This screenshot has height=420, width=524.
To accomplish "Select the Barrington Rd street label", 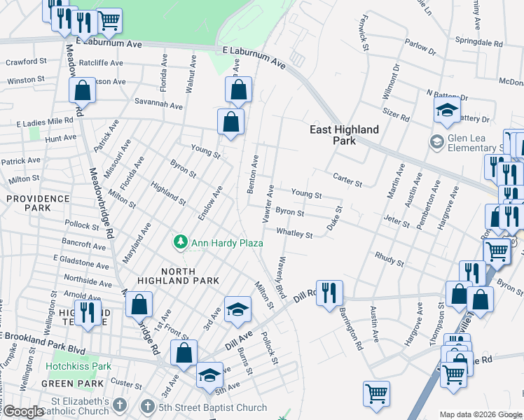I will (x=351, y=329).
